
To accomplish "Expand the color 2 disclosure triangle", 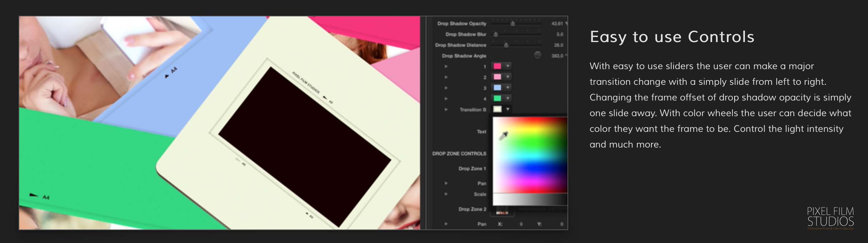I will click(446, 77).
